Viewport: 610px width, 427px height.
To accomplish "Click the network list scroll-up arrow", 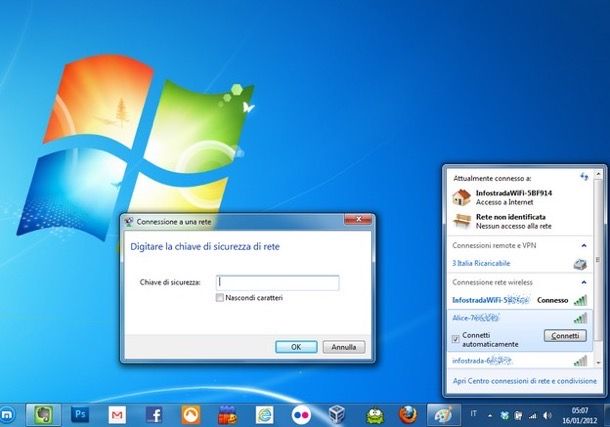I will point(599,173).
